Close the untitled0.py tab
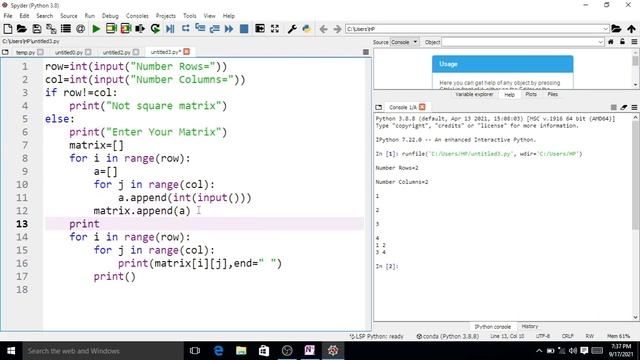640x360 pixels. (x=88, y=52)
